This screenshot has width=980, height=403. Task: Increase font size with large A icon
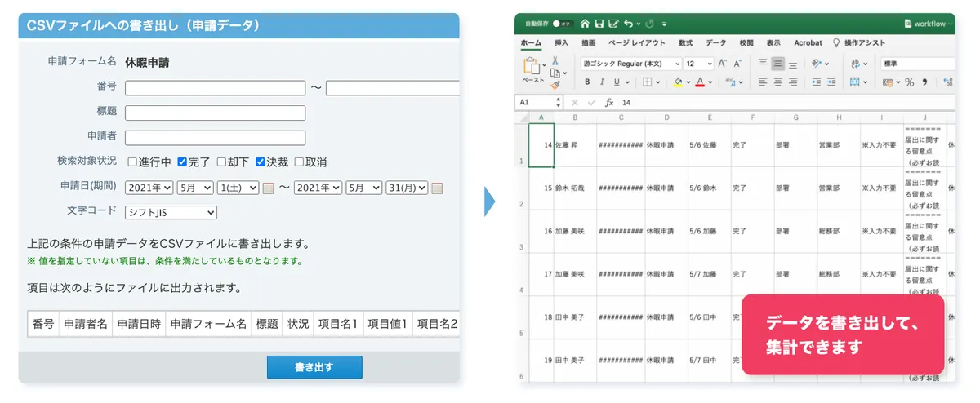pyautogui.click(x=722, y=63)
